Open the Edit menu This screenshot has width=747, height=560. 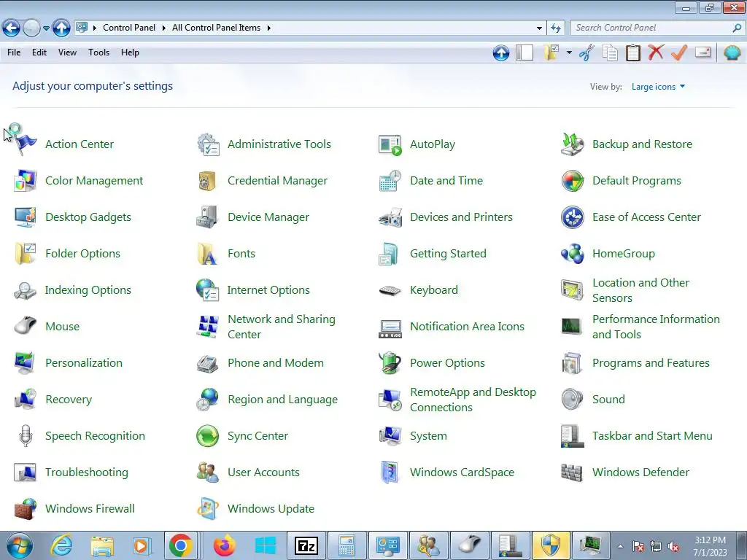[39, 52]
